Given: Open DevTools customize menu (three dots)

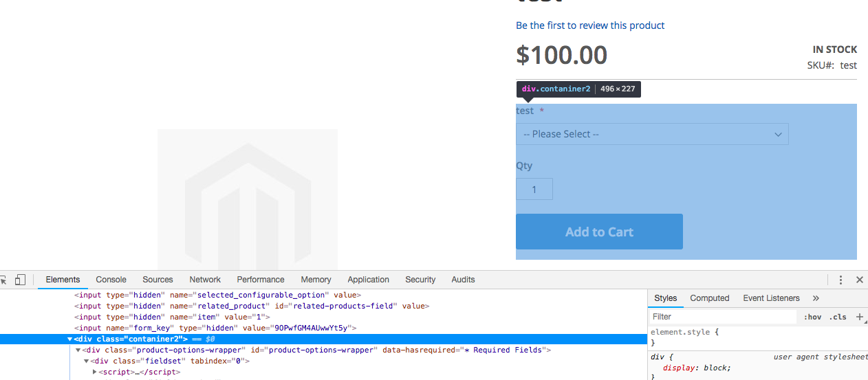Looking at the screenshot, I should click(840, 280).
